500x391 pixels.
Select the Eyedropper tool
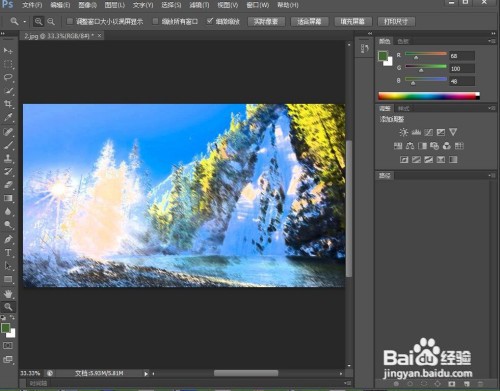[8, 117]
